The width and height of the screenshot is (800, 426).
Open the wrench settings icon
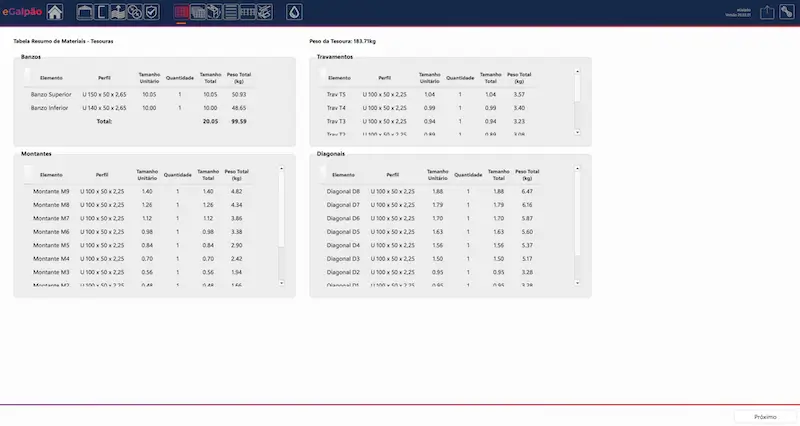coord(786,12)
